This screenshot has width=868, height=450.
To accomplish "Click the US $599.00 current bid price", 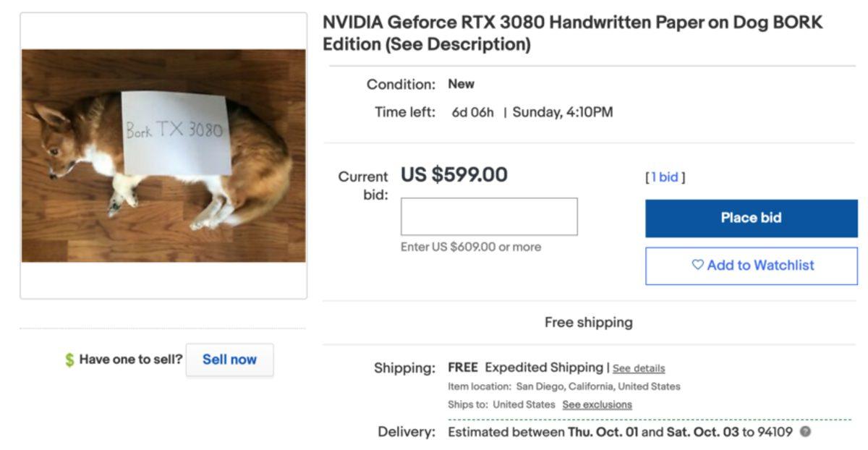I will pos(453,174).
